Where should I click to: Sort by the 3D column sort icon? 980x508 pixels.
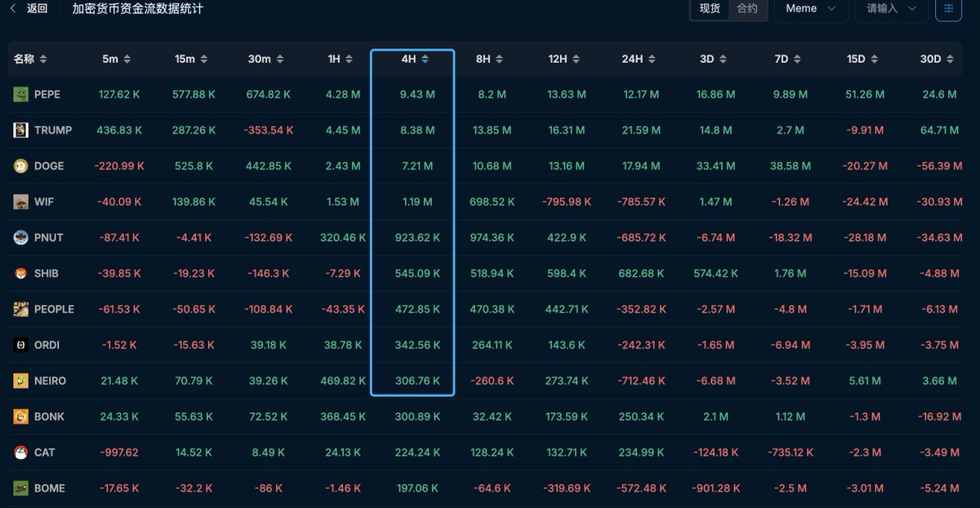click(x=723, y=60)
